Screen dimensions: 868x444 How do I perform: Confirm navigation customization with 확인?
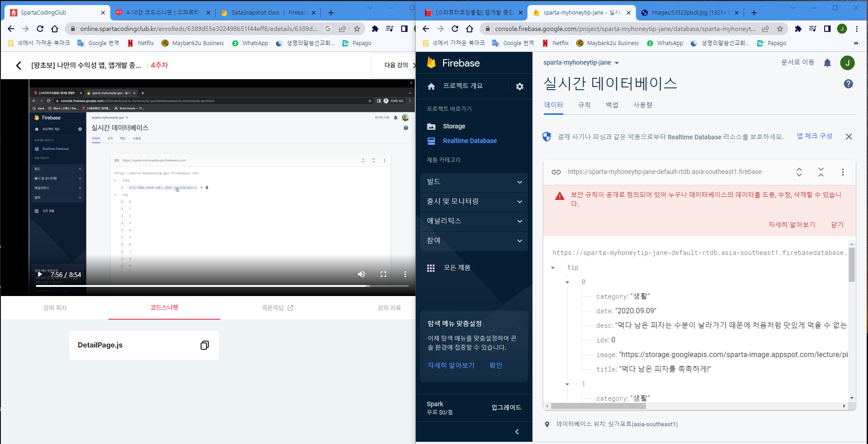[496, 366]
